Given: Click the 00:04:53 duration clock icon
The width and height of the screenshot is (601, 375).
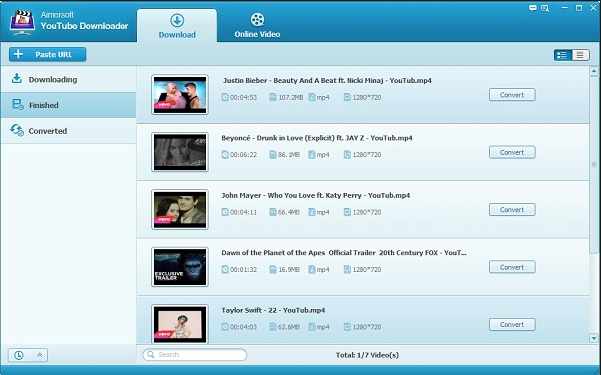Looking at the screenshot, I should [x=225, y=97].
